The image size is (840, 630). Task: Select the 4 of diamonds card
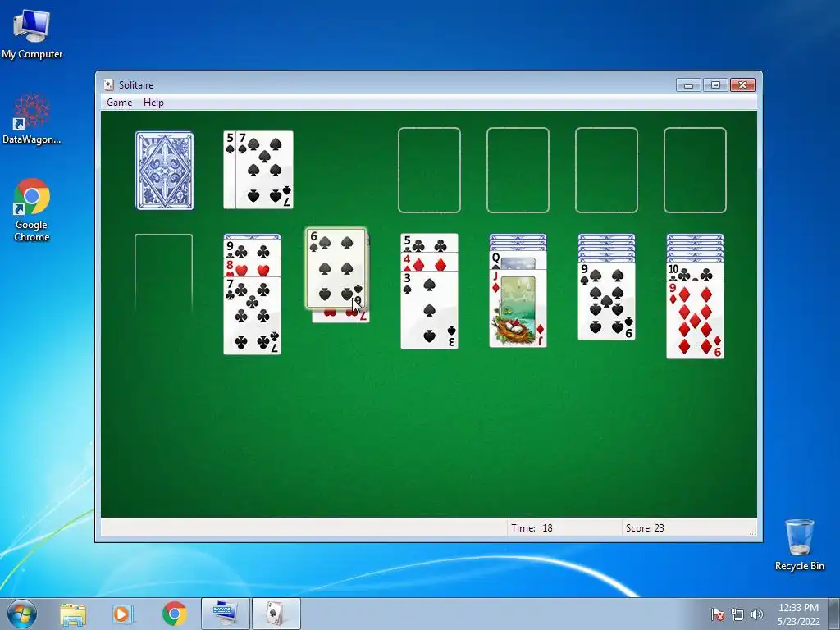click(429, 262)
